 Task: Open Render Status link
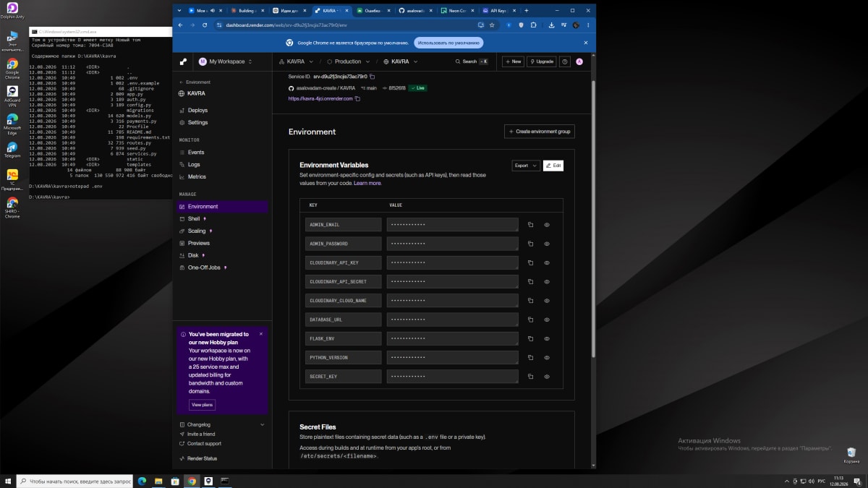tap(202, 458)
